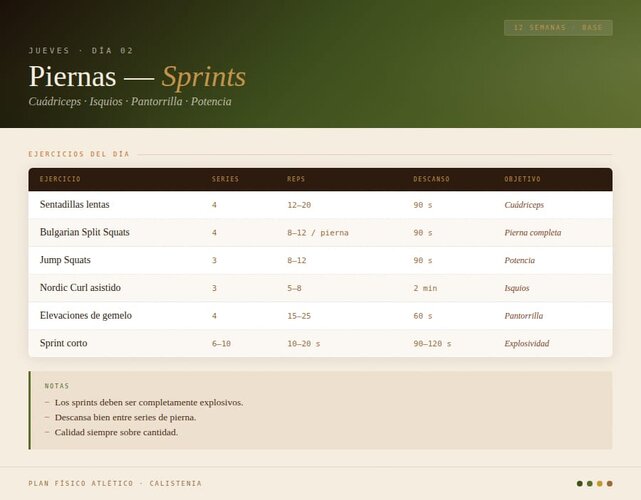Click the 'Piernas — Sprints' title
Viewport: 641px width, 500px height.
(137, 76)
